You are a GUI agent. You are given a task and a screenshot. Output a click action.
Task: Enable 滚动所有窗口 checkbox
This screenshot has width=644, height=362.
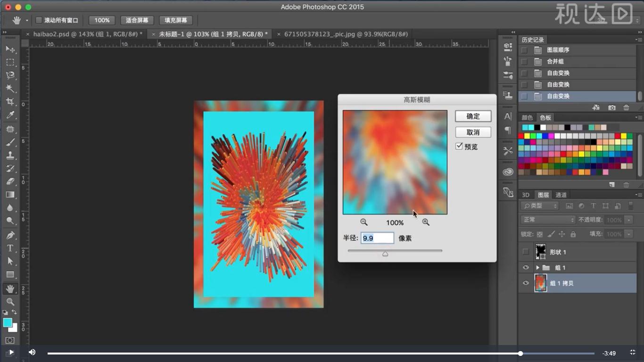tap(39, 20)
